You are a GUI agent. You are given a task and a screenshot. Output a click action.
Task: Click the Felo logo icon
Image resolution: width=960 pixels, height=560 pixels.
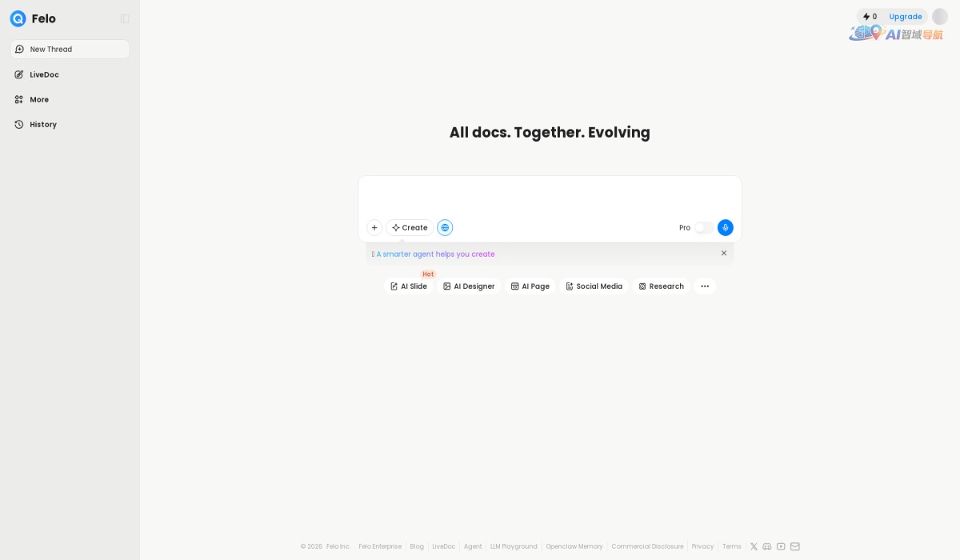(x=18, y=18)
